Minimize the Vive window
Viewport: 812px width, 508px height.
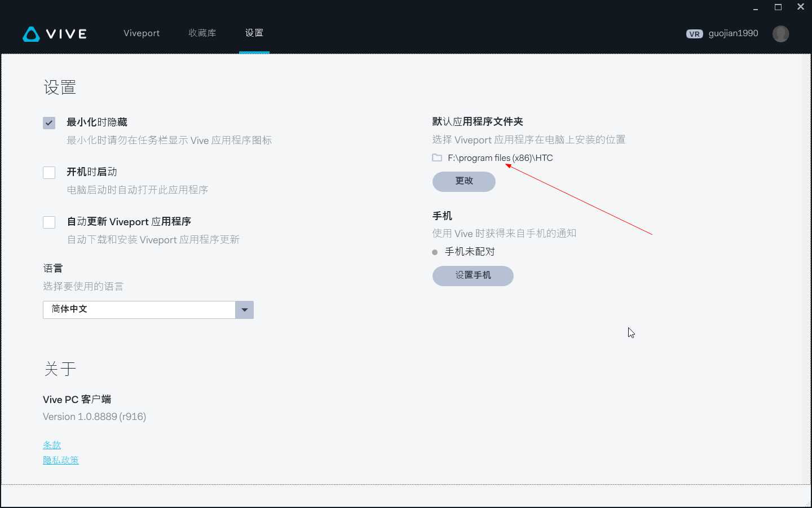click(x=756, y=8)
